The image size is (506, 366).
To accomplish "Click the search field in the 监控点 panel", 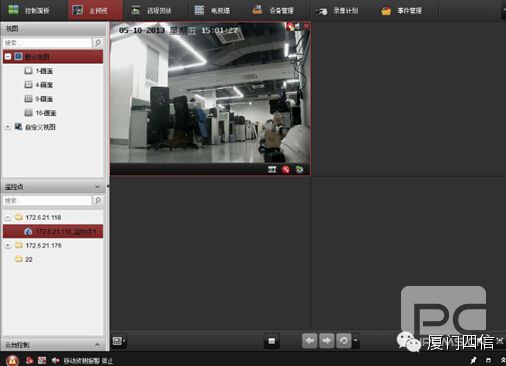I will (x=47, y=200).
